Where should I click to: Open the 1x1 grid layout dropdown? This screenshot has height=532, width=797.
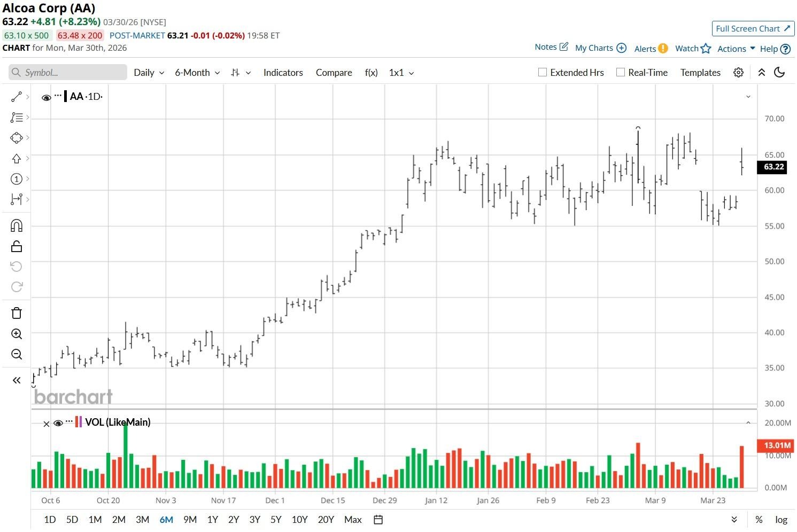(x=401, y=73)
